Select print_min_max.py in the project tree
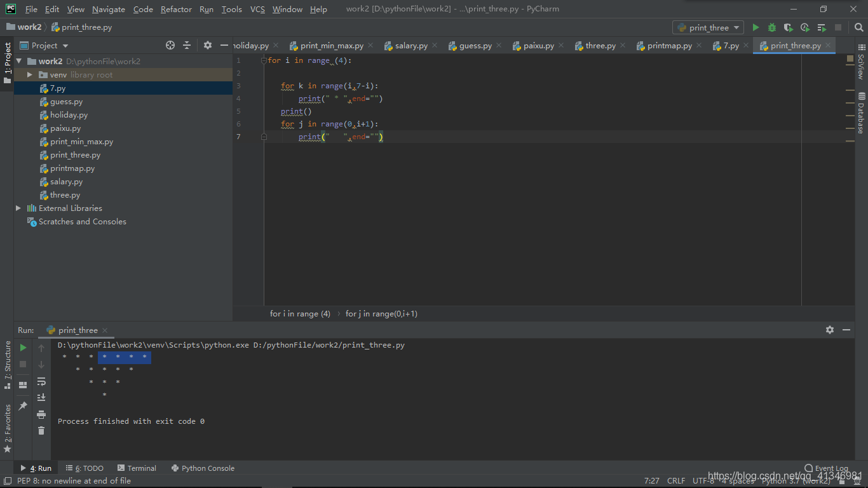The height and width of the screenshot is (488, 868). coord(81,142)
